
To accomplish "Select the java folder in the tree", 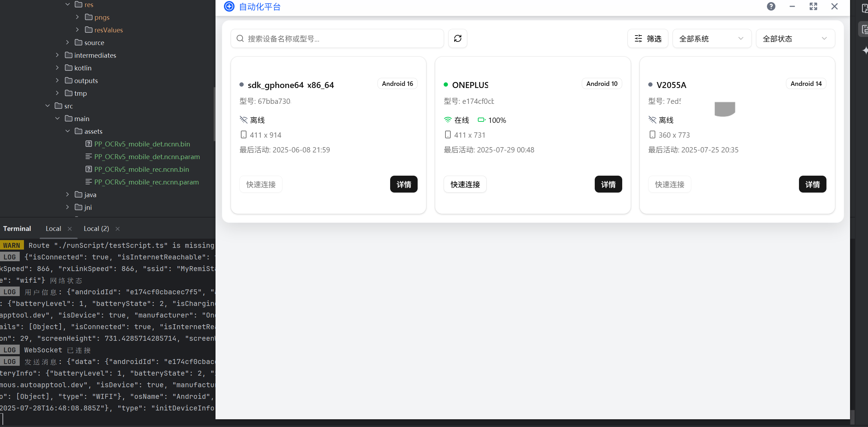I will coord(90,194).
